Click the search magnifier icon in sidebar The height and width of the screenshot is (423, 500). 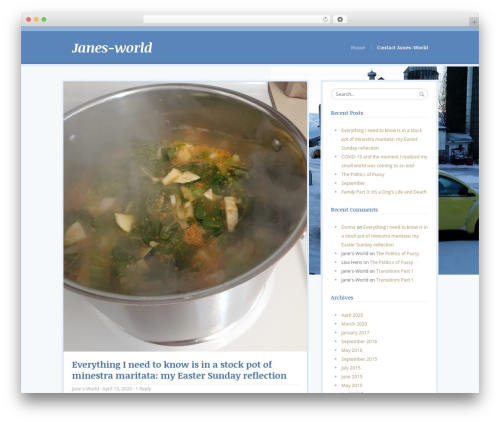click(422, 94)
